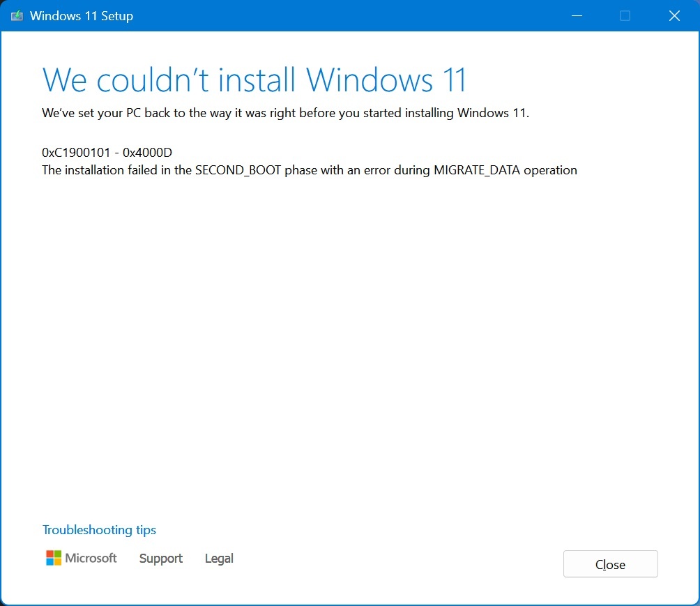Select the error code 0xC1900101
700x606 pixels.
tap(77, 153)
